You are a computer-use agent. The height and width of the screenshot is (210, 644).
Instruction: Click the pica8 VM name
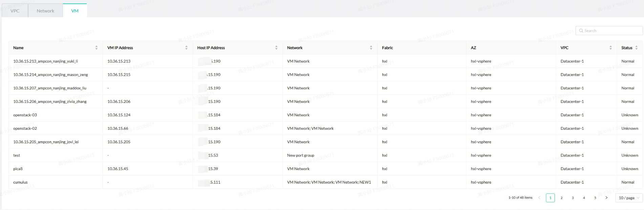pos(18,169)
